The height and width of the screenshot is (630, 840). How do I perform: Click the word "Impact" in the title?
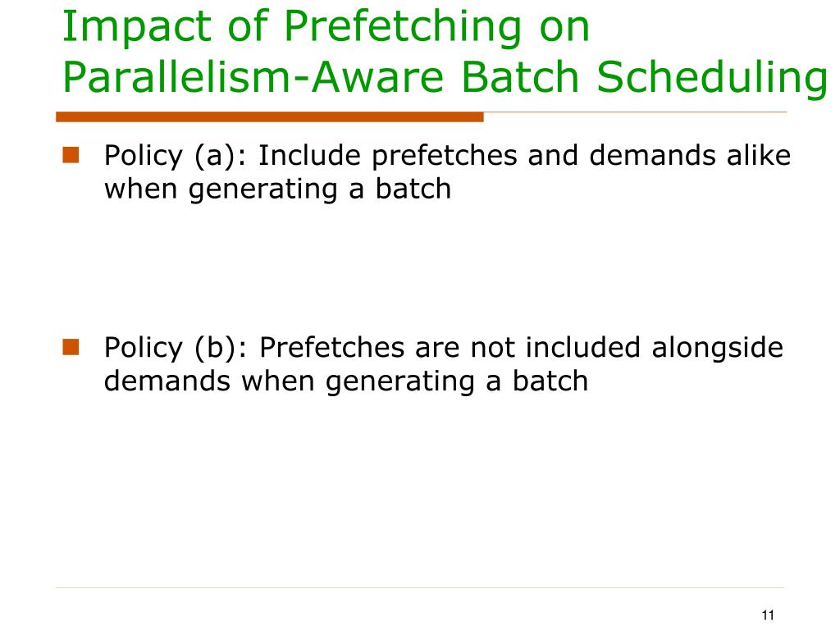pos(136,27)
